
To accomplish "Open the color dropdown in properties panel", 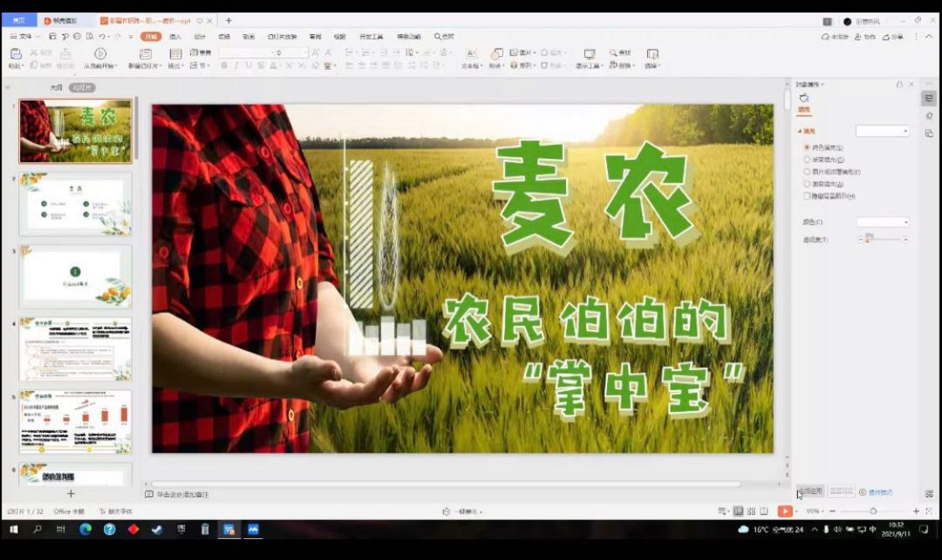I will 883,222.
